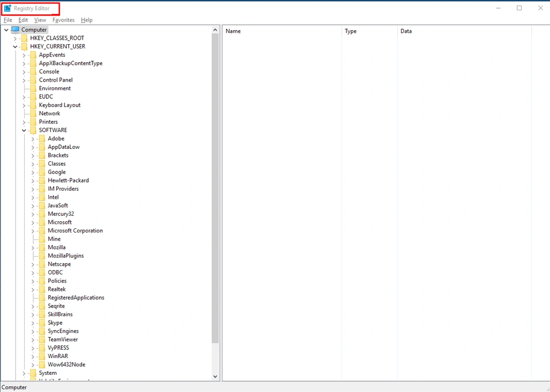550x392 pixels.
Task: Expand the HKEY_CLASSES_ROOT key
Action: coord(15,38)
